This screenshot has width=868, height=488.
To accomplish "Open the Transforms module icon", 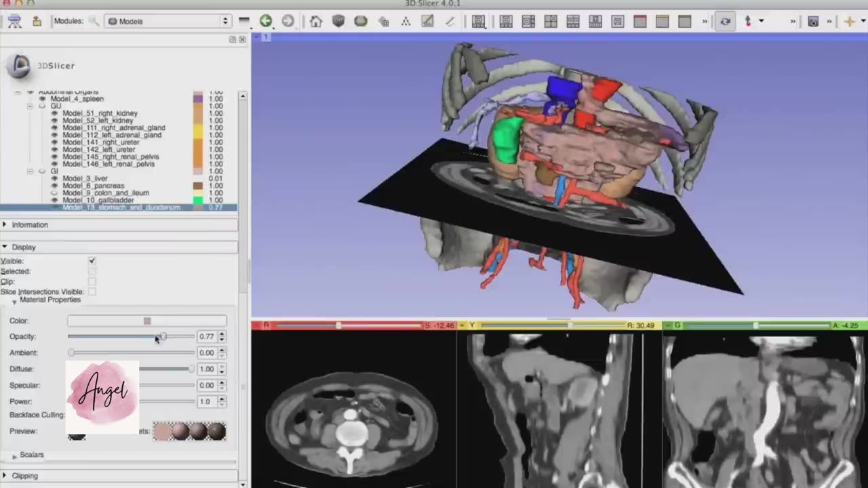I will (x=383, y=21).
